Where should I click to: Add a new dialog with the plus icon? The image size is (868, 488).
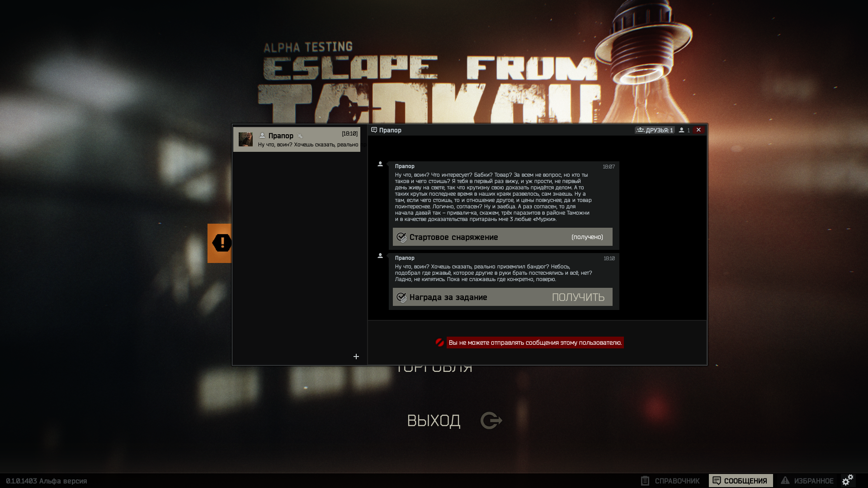(356, 357)
